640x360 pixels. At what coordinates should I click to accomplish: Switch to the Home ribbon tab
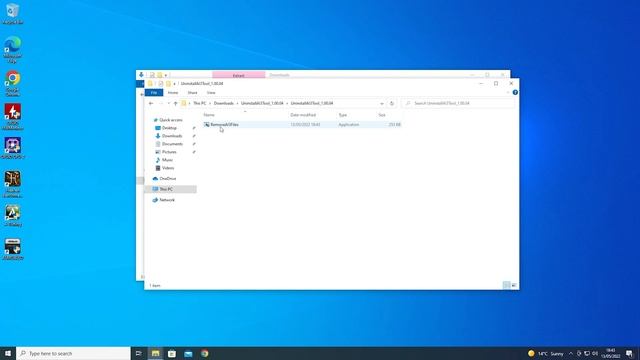click(x=173, y=93)
